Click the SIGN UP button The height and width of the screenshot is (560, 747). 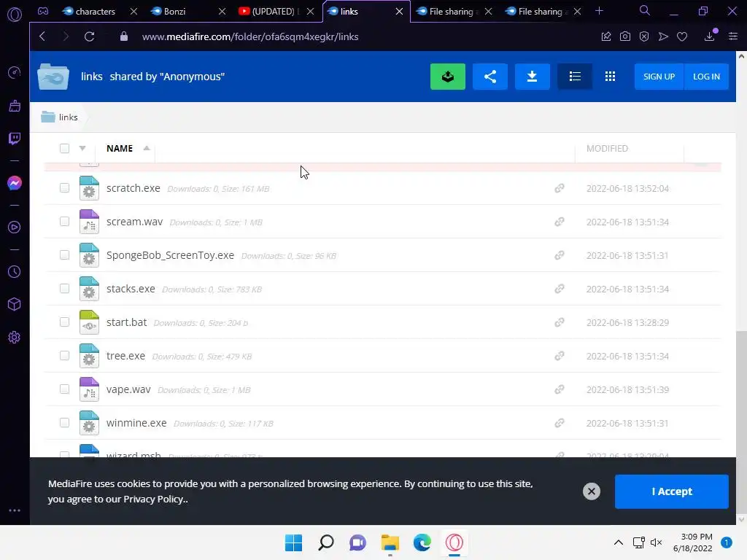659,76
